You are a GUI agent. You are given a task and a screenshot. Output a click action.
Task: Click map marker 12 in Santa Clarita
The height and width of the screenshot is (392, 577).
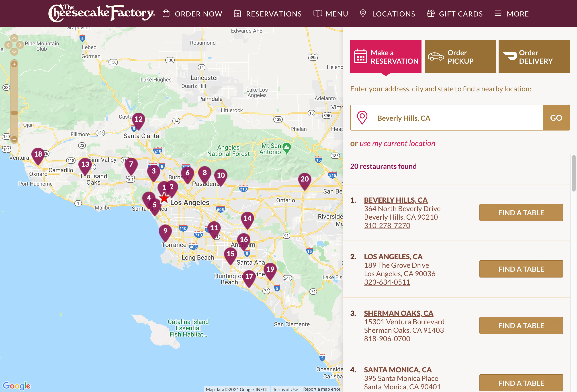click(x=139, y=120)
